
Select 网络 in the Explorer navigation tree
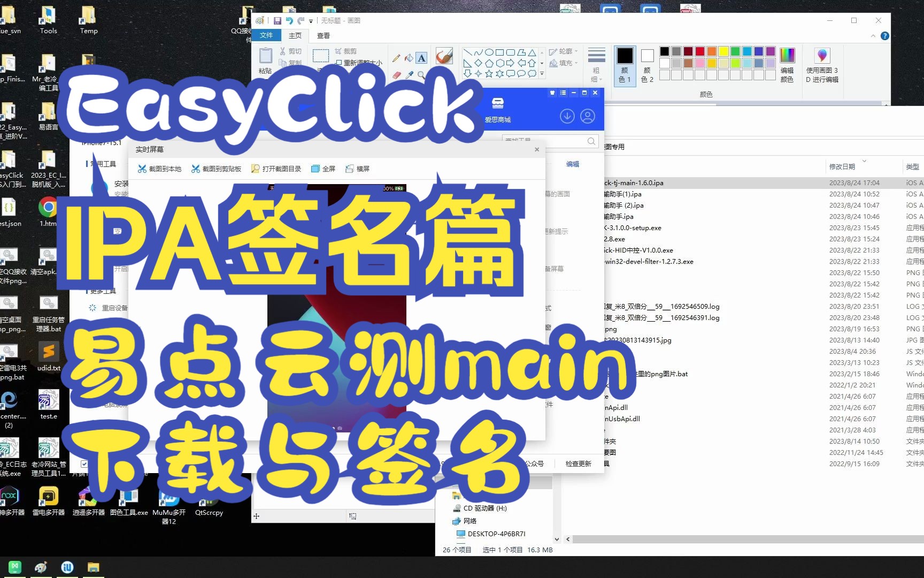pos(464,521)
